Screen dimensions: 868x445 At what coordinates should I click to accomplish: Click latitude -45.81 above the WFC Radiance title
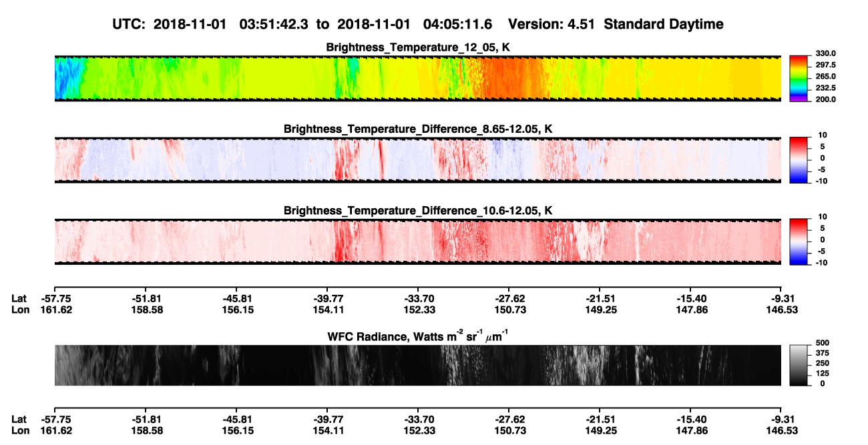[236, 298]
